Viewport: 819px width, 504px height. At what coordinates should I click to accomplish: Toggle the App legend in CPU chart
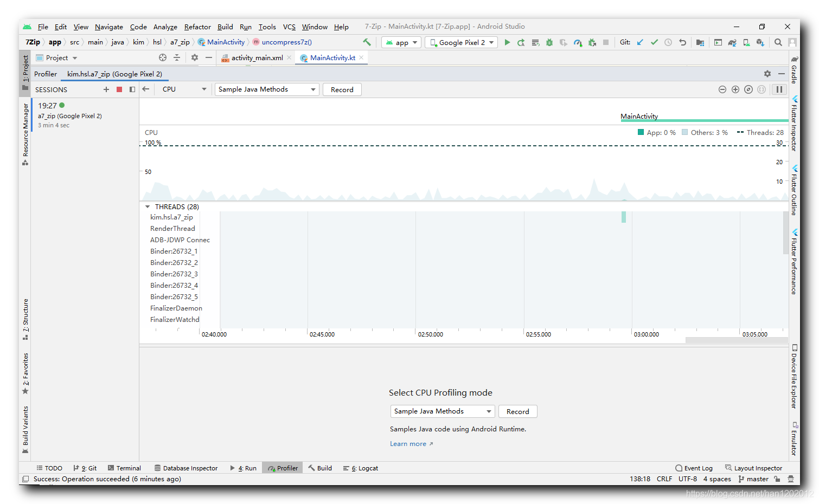tap(657, 132)
